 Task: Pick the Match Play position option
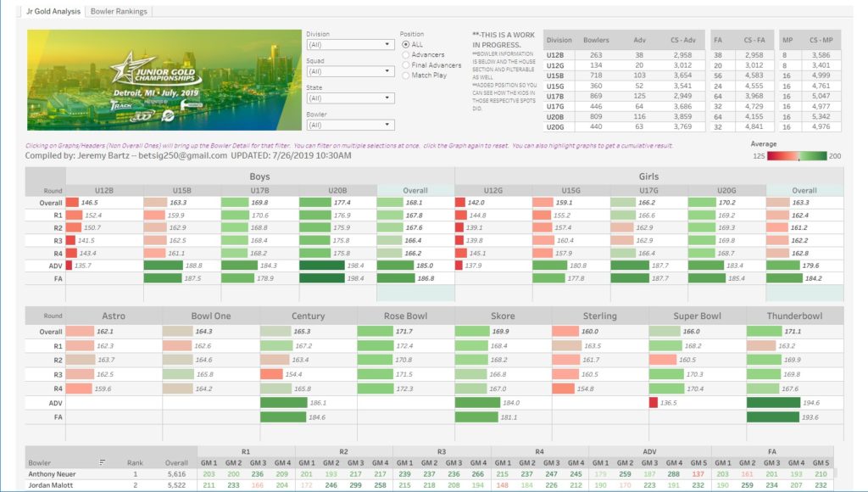point(406,75)
